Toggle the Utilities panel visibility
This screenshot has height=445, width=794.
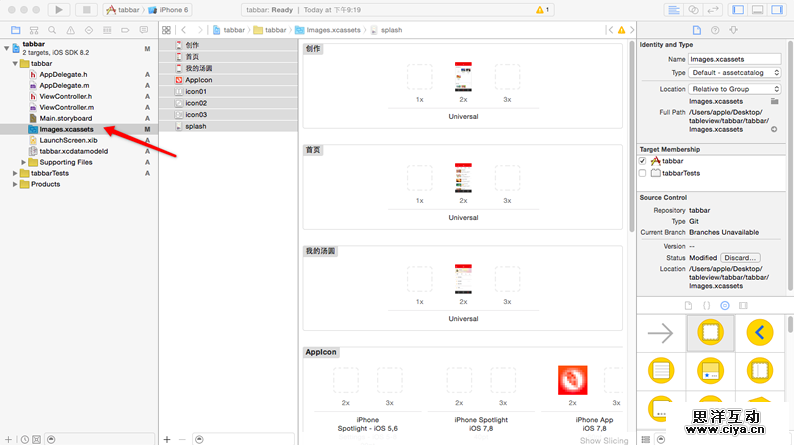779,10
